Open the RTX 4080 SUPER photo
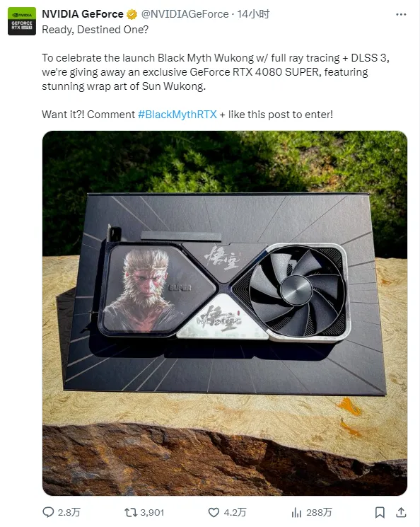Screen dimensions: 420x527 click(225, 313)
